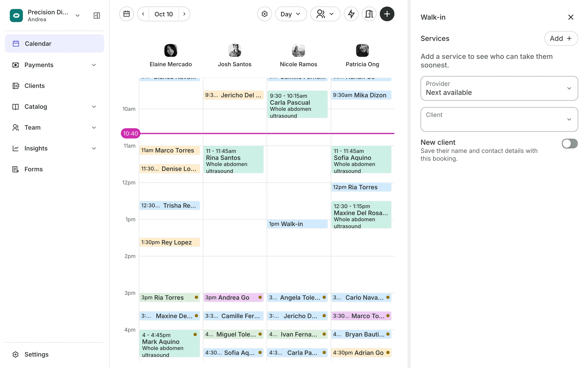The image size is (588, 368).
Task: Open the Client dropdown field
Action: click(499, 120)
